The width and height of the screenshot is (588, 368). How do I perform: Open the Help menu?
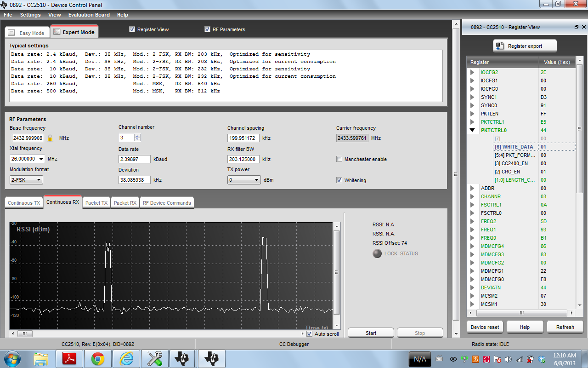click(123, 15)
